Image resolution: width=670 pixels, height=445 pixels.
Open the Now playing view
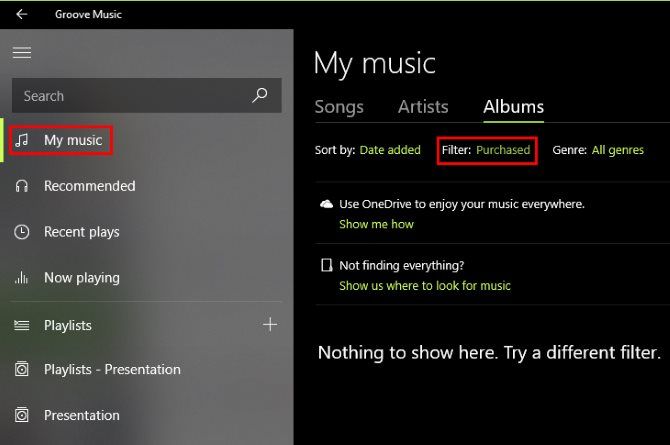[x=82, y=277]
